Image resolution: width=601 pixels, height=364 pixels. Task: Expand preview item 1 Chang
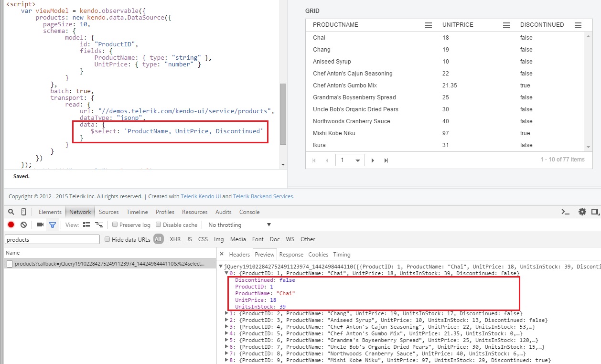(x=227, y=313)
